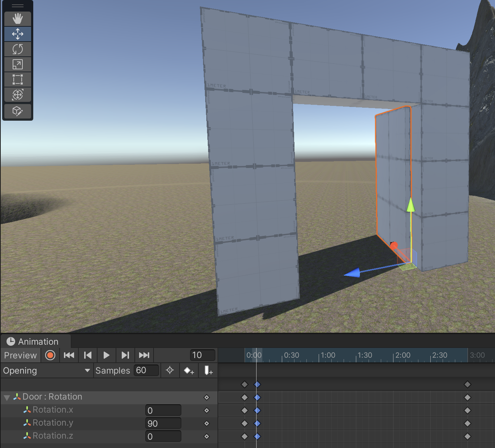
Task: Click the Add Keyframe icon
Action: click(189, 371)
